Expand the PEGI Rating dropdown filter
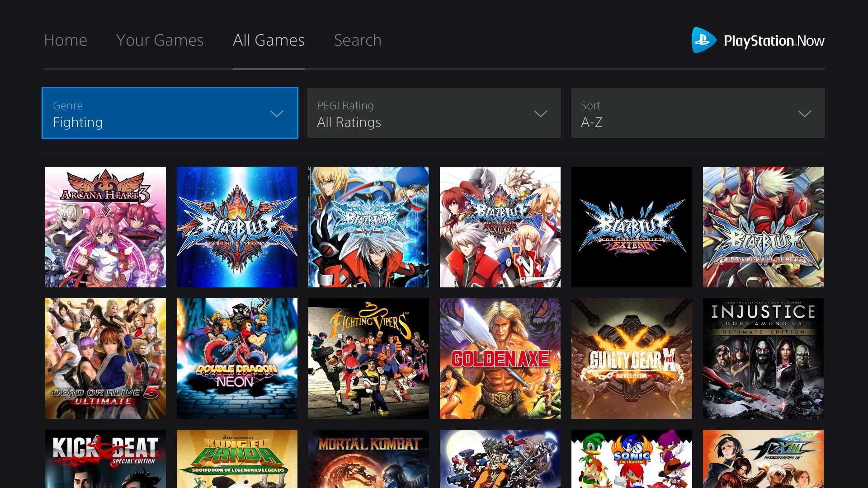868x488 pixels. [434, 113]
